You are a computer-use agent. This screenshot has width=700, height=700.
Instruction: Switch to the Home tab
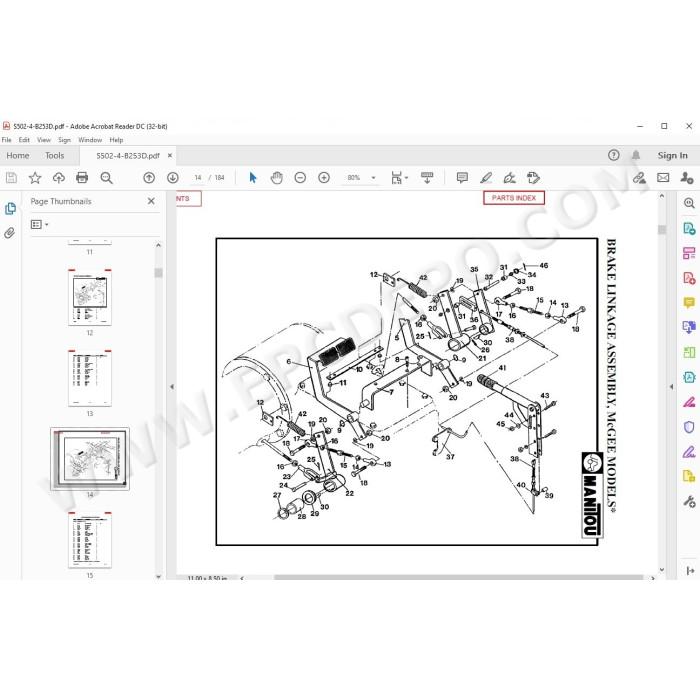click(x=18, y=155)
